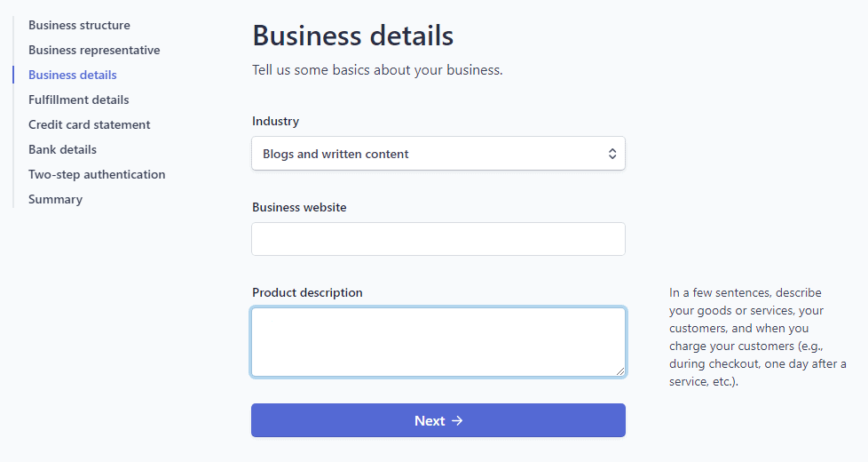
Task: Open Credit card statement section
Action: pyautogui.click(x=89, y=124)
